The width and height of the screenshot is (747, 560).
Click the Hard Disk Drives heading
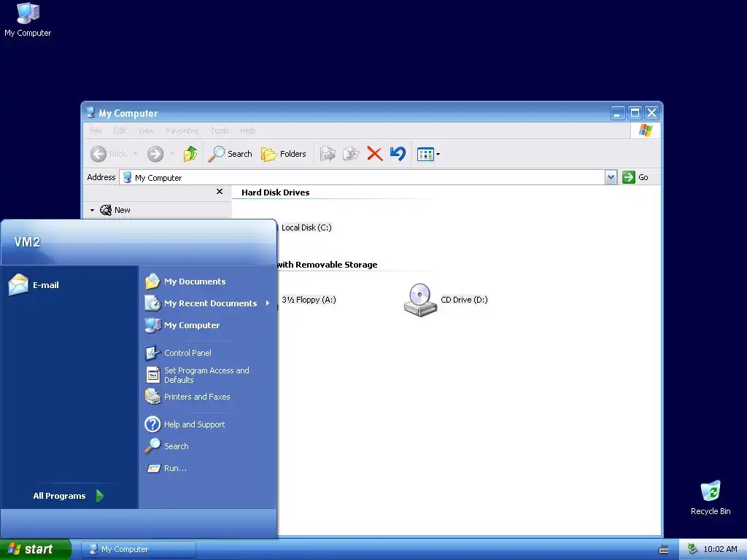[x=275, y=192]
